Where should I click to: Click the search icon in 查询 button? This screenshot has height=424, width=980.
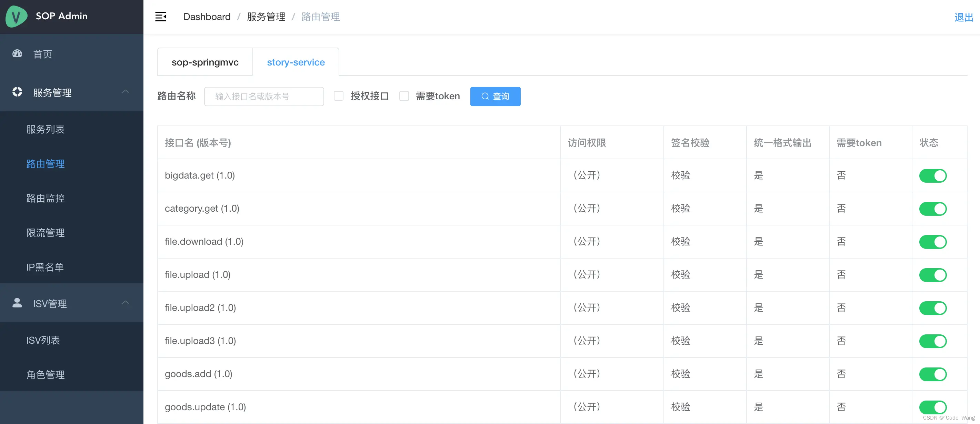[x=485, y=97]
